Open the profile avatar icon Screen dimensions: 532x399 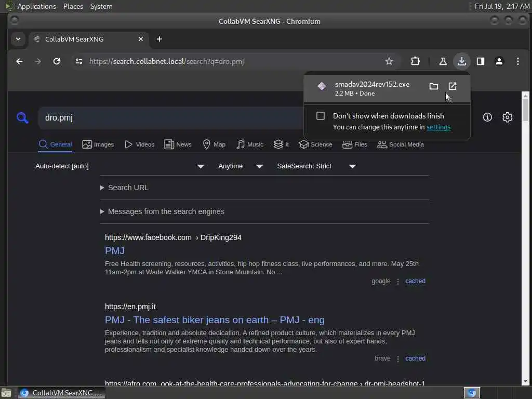pos(499,61)
